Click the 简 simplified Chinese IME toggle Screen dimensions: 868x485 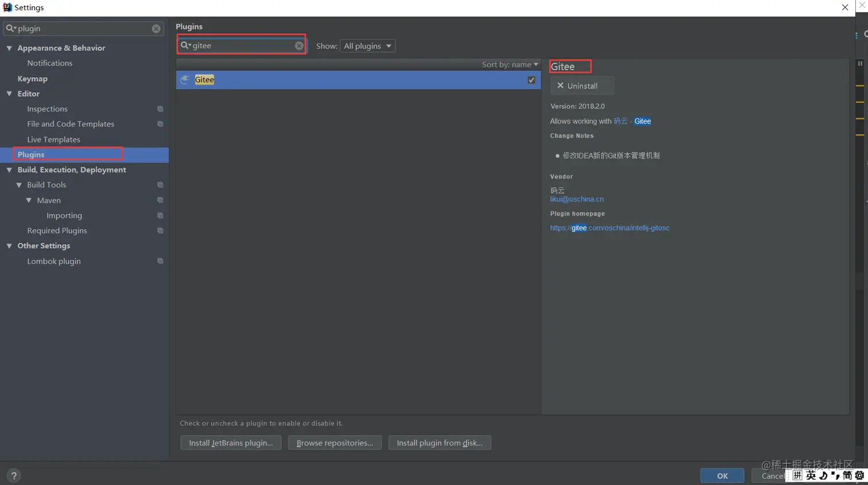point(847,475)
